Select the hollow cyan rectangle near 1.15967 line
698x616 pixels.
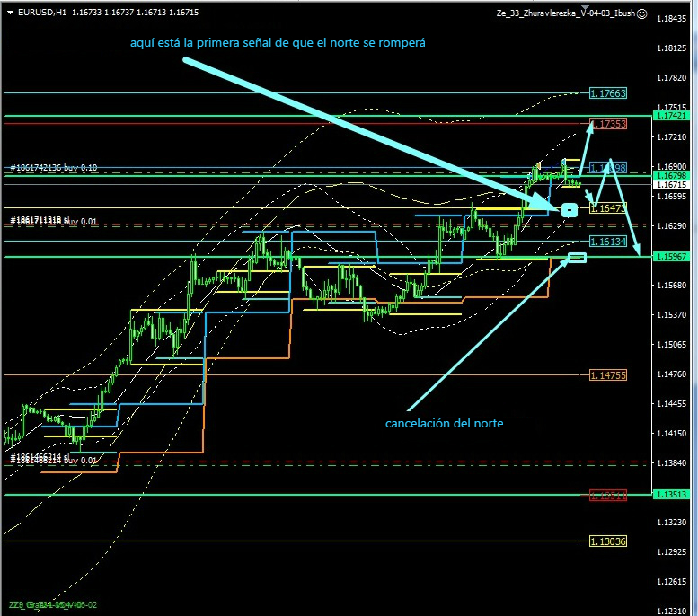tap(577, 259)
